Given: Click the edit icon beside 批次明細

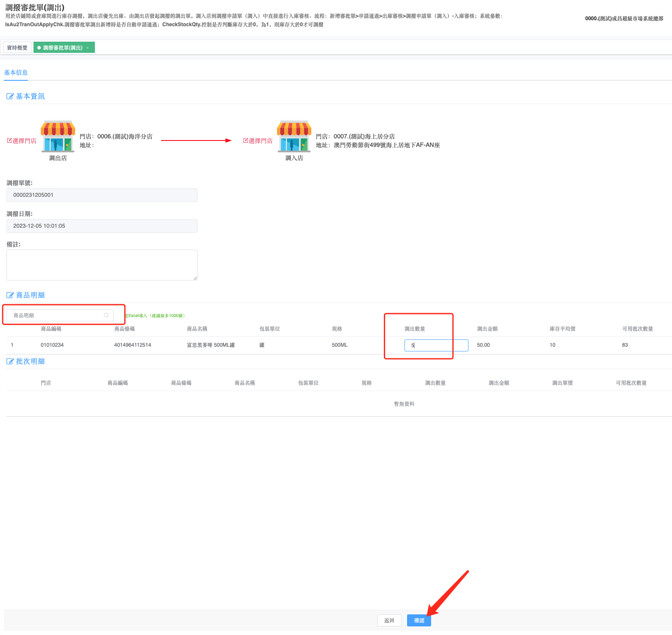Looking at the screenshot, I should click(10, 361).
